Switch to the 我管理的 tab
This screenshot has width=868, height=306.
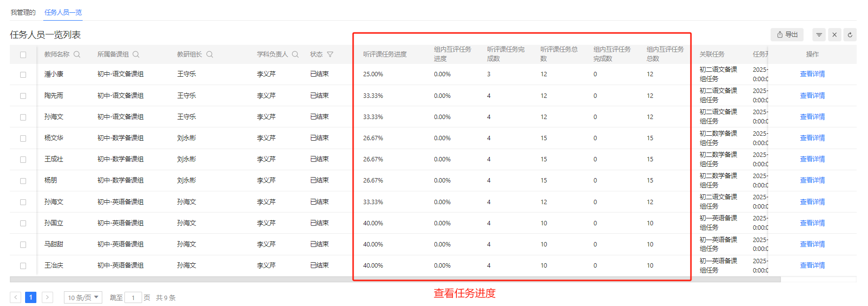[23, 12]
